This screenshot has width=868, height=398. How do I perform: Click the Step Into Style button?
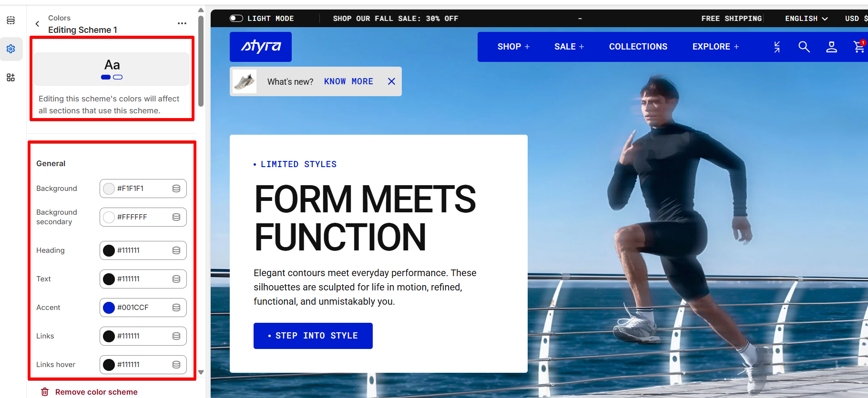(313, 336)
